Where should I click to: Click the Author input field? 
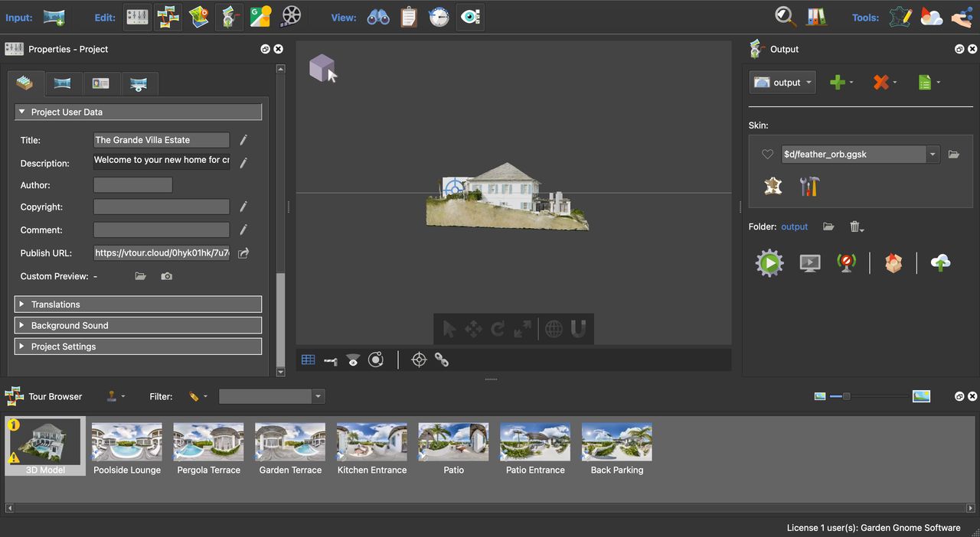click(x=132, y=185)
